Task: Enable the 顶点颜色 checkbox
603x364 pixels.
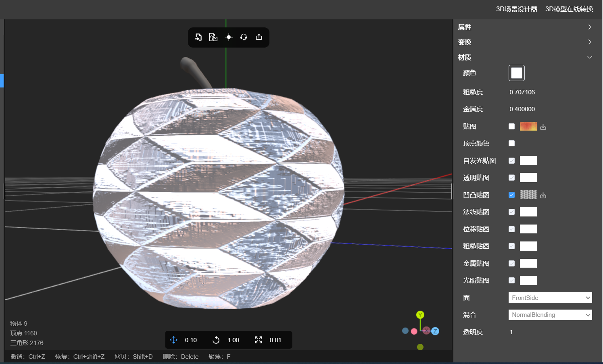Action: tap(511, 144)
